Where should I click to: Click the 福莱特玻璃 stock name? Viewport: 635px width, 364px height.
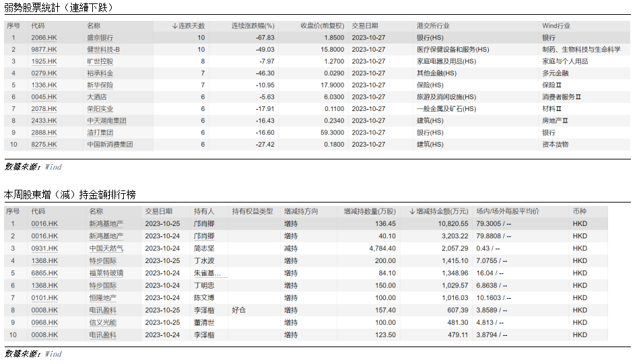pyautogui.click(x=106, y=273)
